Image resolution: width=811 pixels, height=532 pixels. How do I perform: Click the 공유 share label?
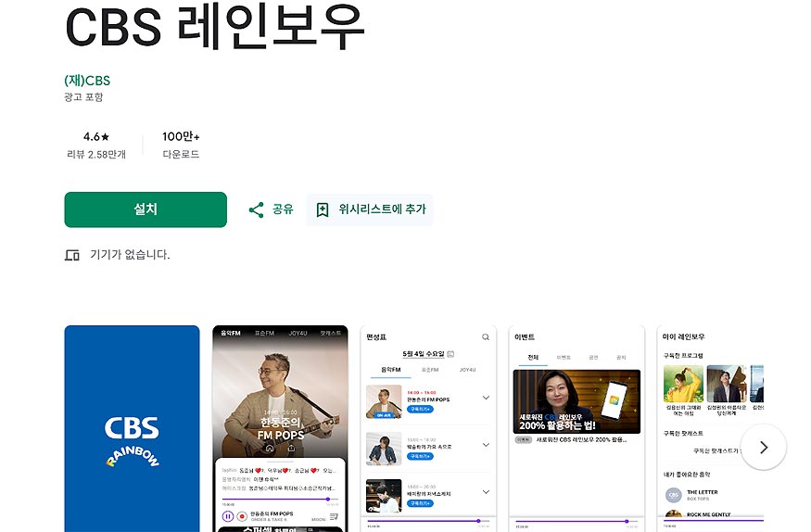coord(283,209)
